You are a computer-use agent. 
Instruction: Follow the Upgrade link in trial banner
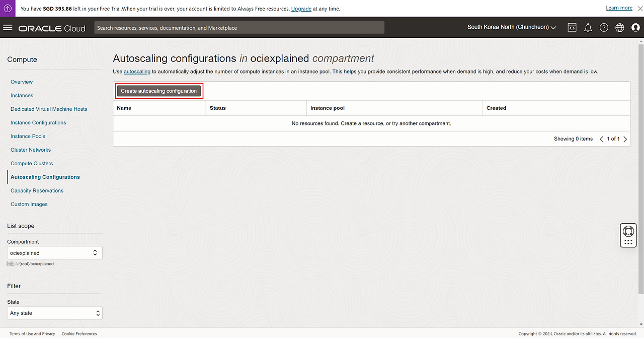pyautogui.click(x=301, y=9)
